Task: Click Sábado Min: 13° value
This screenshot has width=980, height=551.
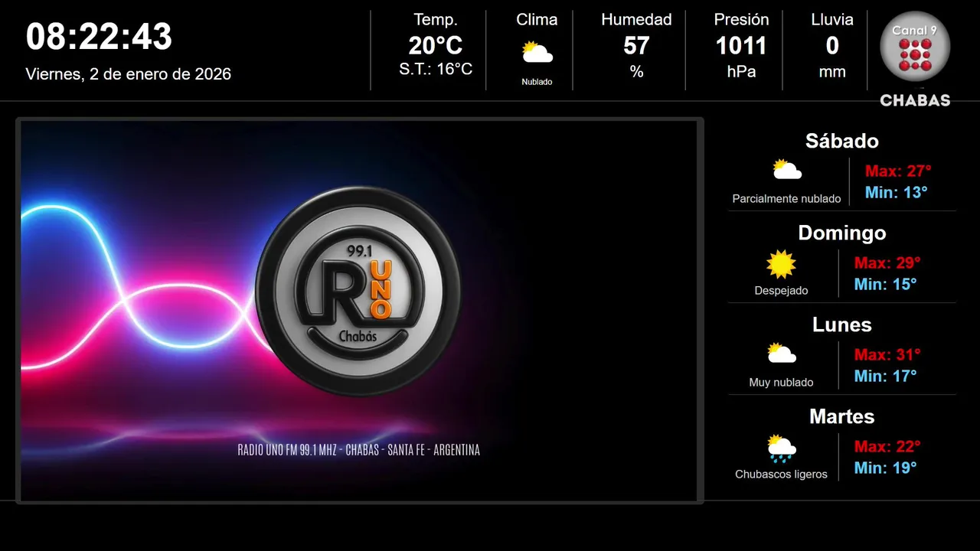Action: coord(897,193)
